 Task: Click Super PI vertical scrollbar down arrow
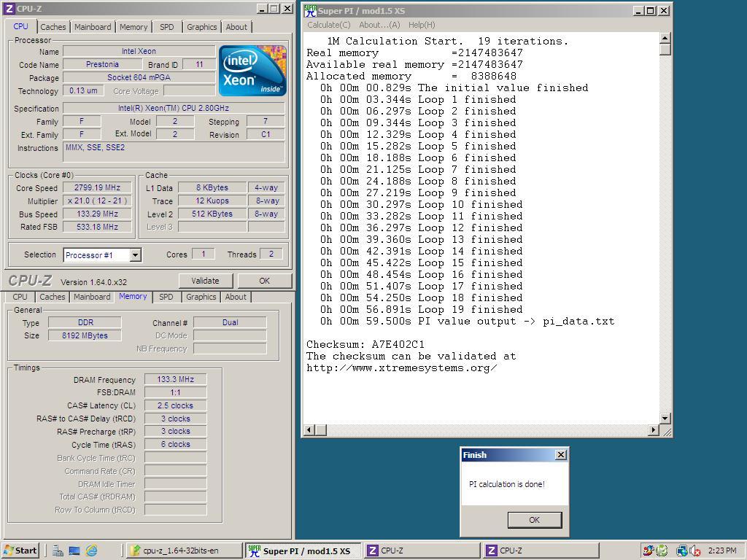pyautogui.click(x=665, y=419)
